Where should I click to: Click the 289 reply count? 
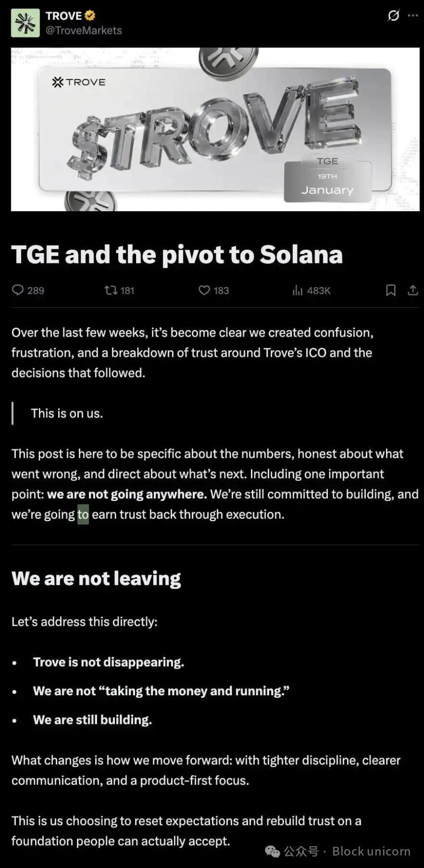coord(35,291)
